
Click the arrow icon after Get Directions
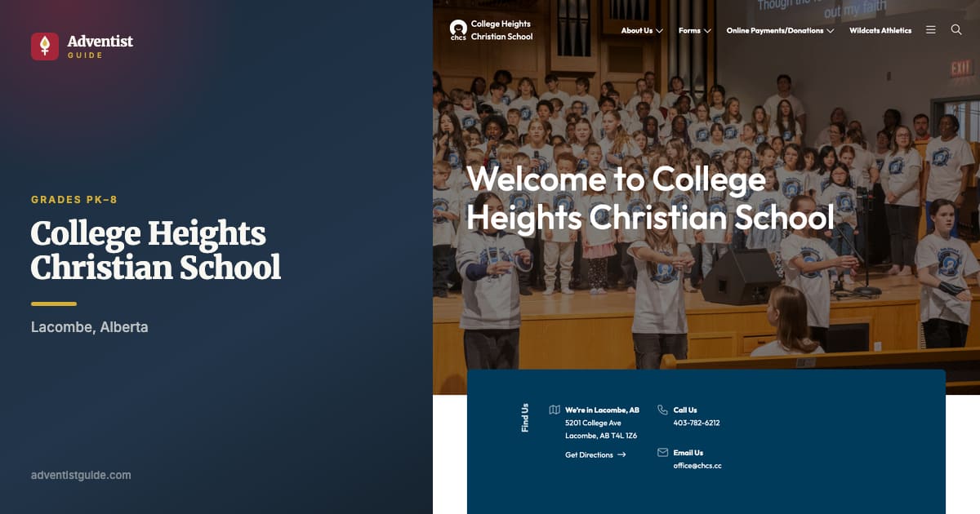click(x=621, y=454)
